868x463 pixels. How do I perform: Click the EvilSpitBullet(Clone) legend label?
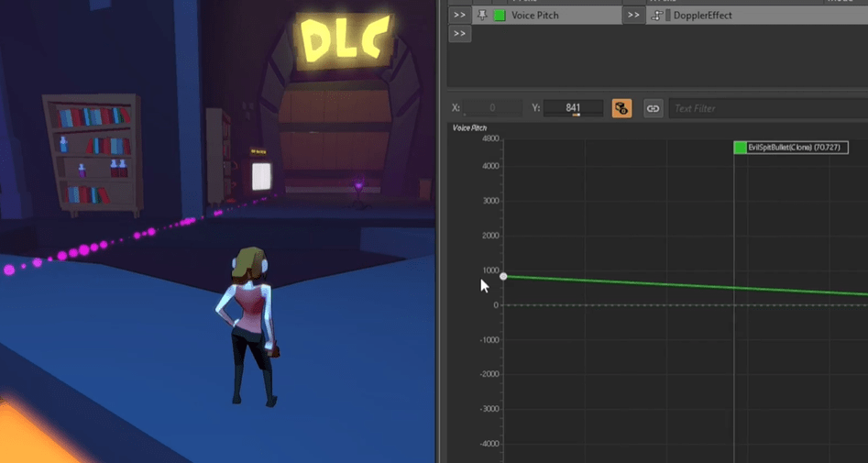(x=797, y=148)
